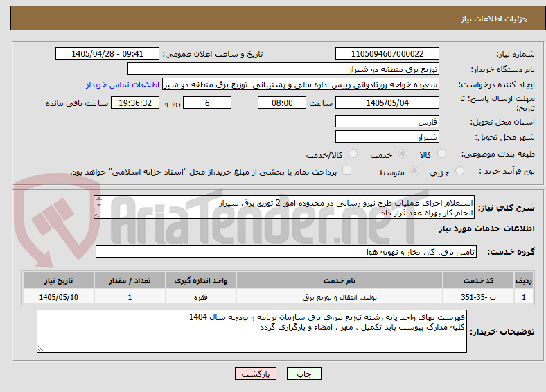Click the جزئیات اطلاعات نیاز header title

[x=495, y=19]
